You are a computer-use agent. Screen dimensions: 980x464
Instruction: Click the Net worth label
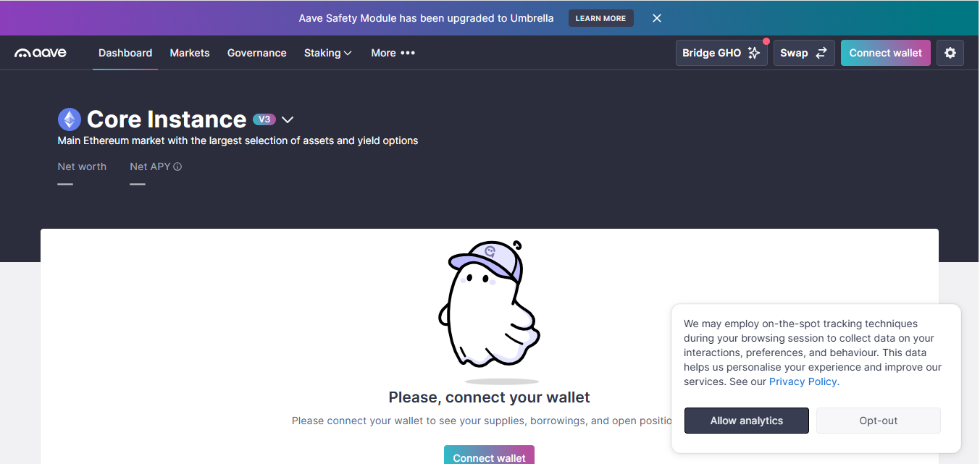(x=82, y=166)
